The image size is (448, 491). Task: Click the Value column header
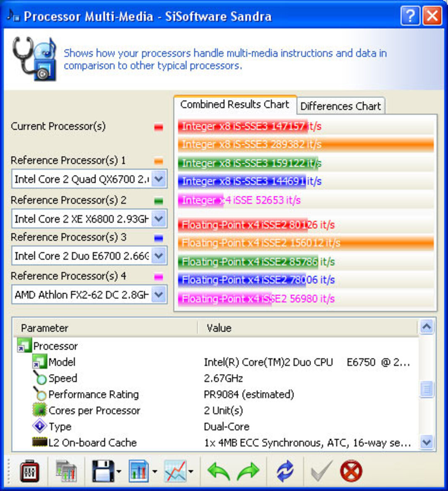click(308, 328)
